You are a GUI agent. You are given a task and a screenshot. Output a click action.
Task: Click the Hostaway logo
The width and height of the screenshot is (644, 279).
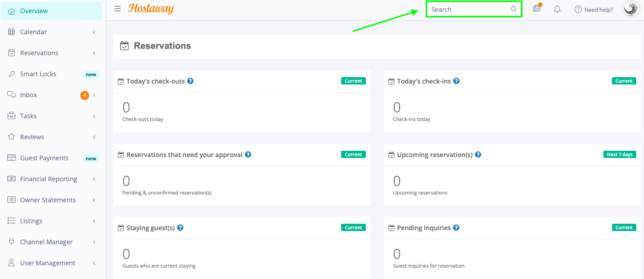151,9
